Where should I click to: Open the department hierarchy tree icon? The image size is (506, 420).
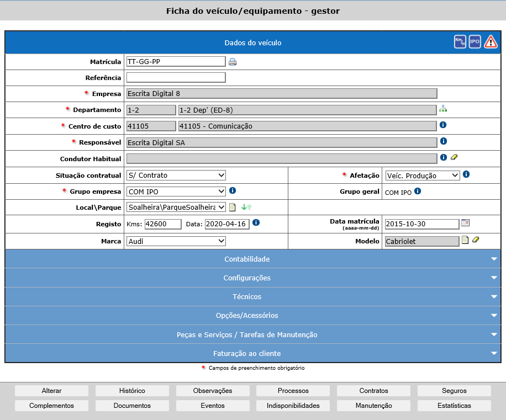coord(443,109)
